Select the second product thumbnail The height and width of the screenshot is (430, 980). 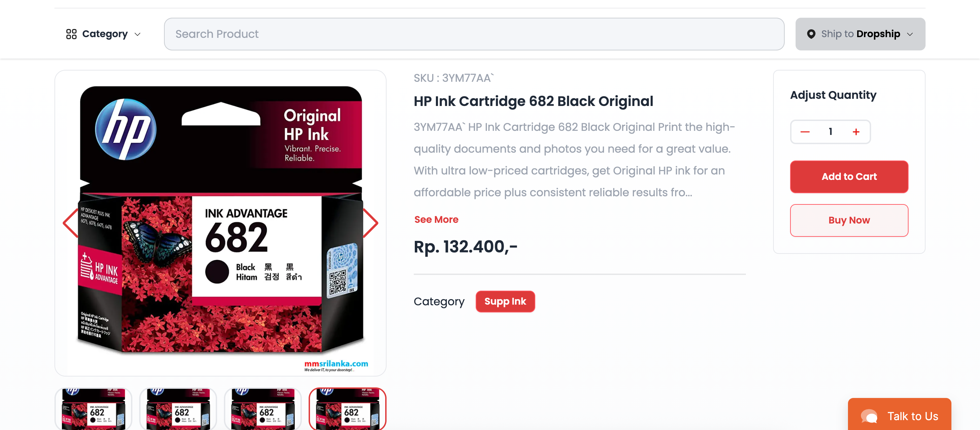coord(178,409)
